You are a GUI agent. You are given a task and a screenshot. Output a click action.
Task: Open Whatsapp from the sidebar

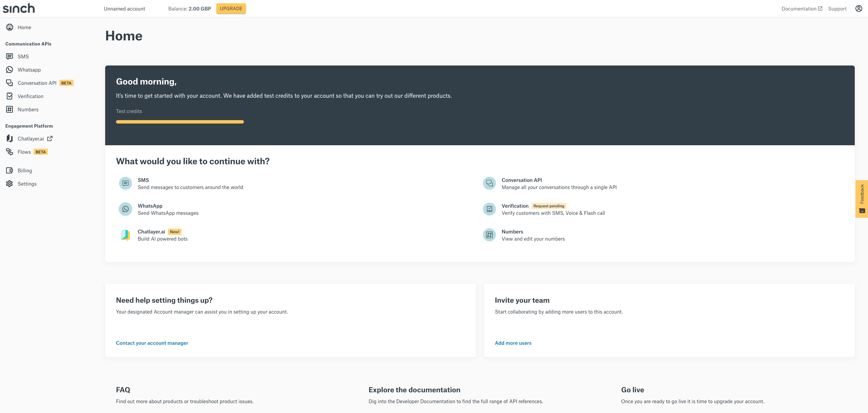coord(9,70)
